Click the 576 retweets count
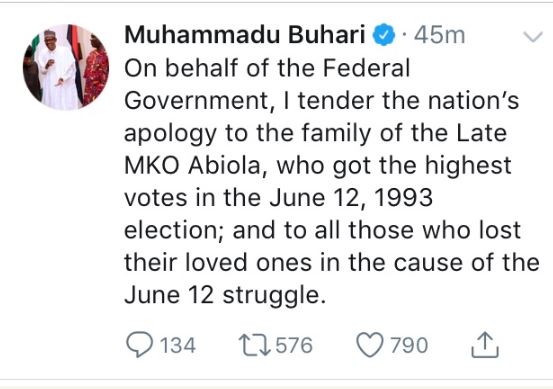Viewport: 553px width, 389px height. pos(294,345)
